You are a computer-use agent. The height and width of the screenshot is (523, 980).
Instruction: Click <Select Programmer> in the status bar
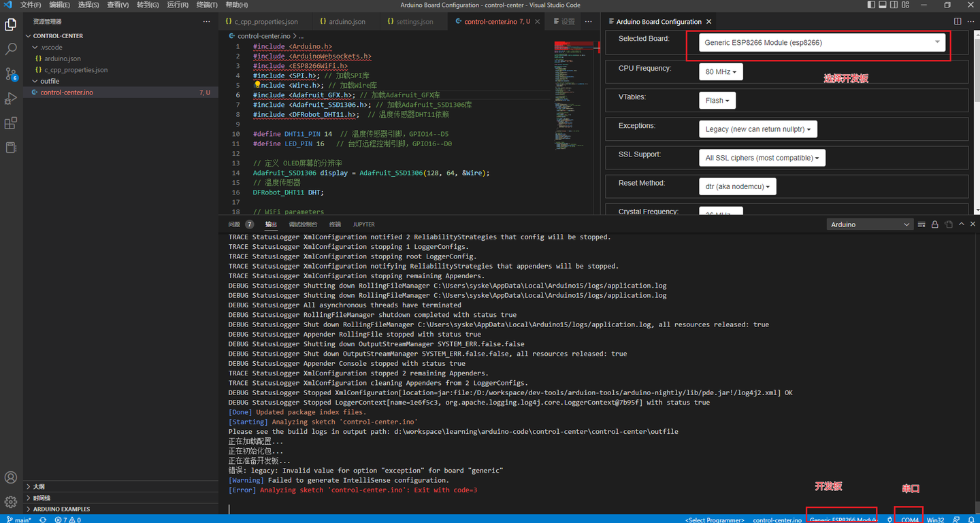coord(715,520)
